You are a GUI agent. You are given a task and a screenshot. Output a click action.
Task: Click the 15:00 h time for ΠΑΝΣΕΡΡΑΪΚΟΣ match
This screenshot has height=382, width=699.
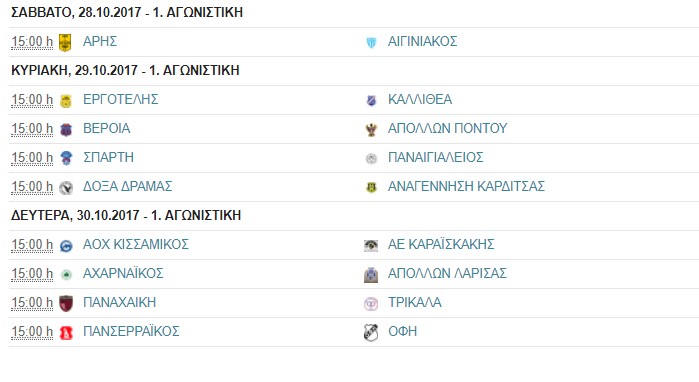(x=32, y=332)
